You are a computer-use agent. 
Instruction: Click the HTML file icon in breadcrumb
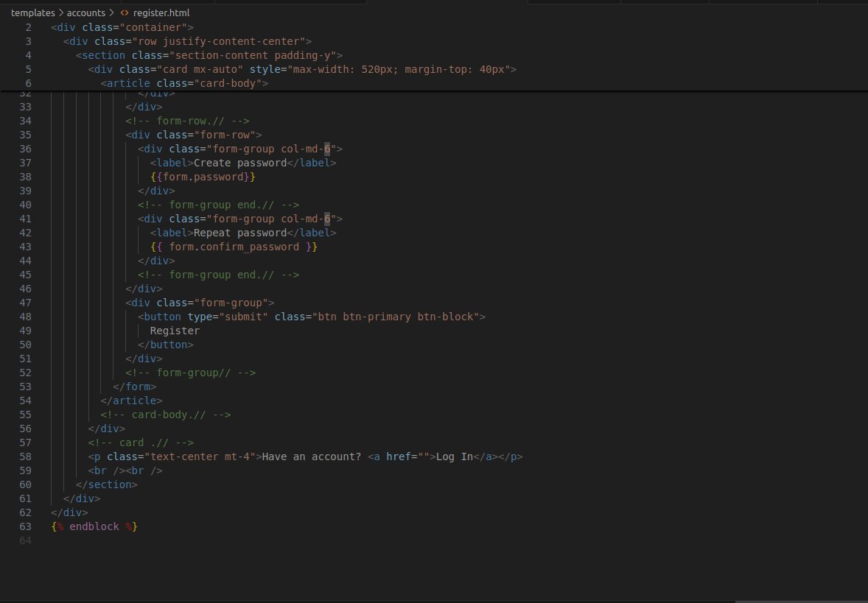(x=125, y=13)
